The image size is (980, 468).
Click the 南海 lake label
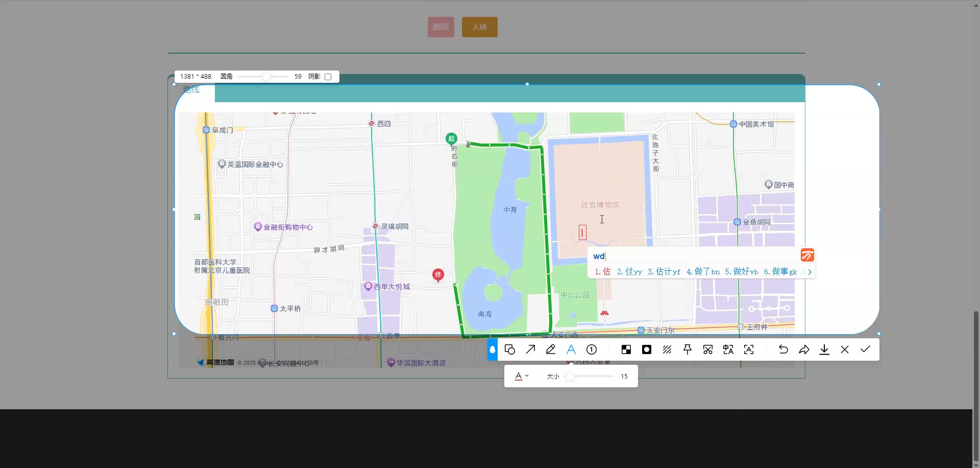click(x=485, y=314)
